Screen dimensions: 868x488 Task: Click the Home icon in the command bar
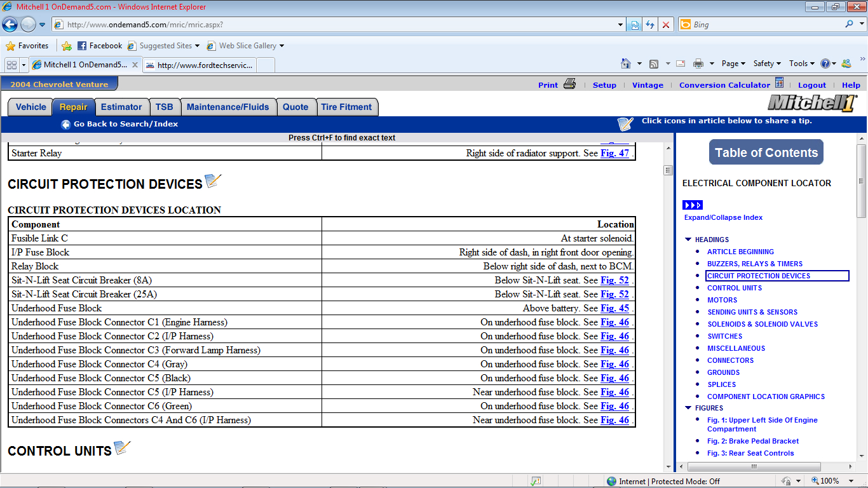626,64
